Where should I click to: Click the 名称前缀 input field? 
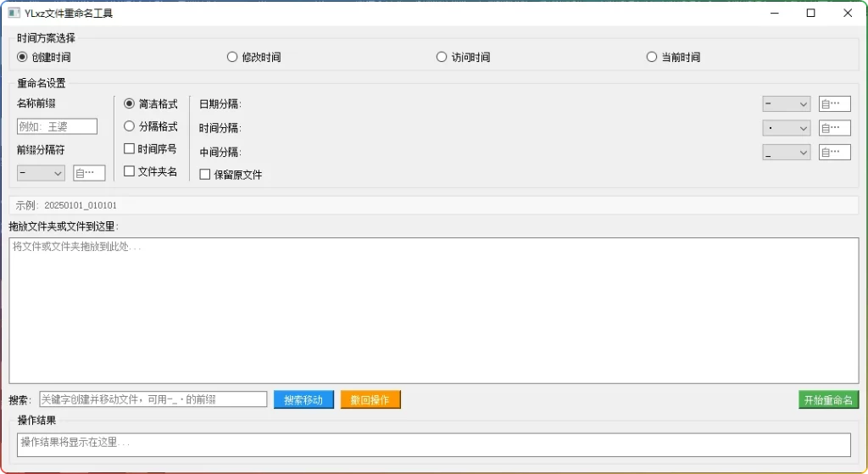coord(57,126)
